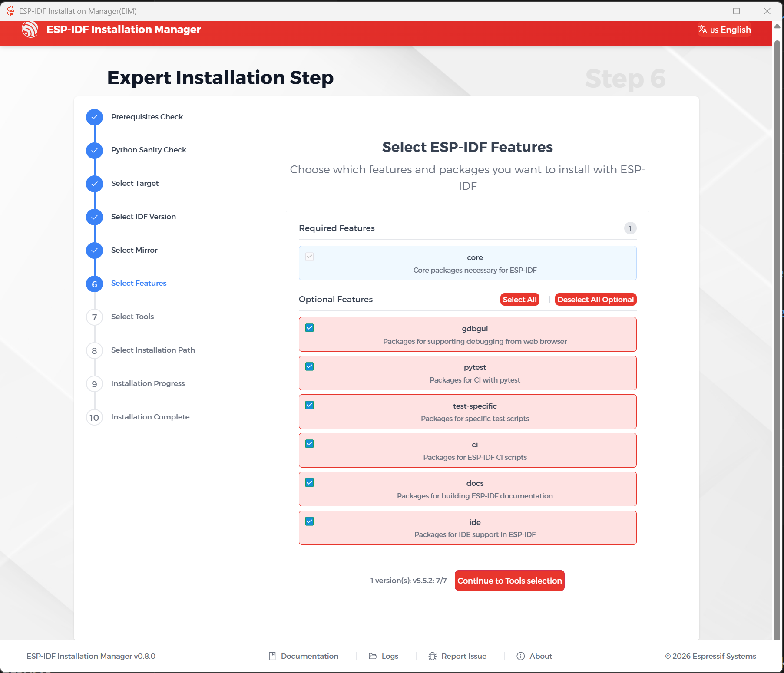Go to the Select IDF Version step
Screen dimensions: 784x673
pyautogui.click(x=143, y=217)
